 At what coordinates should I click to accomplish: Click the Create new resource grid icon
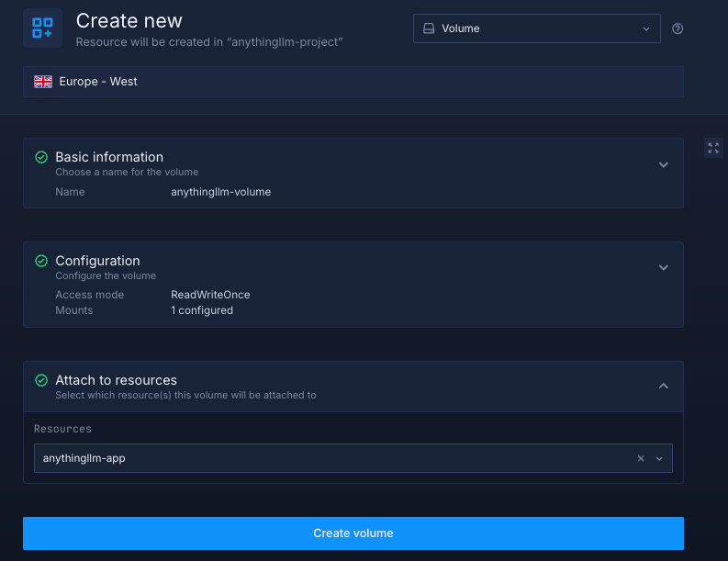tap(42, 28)
